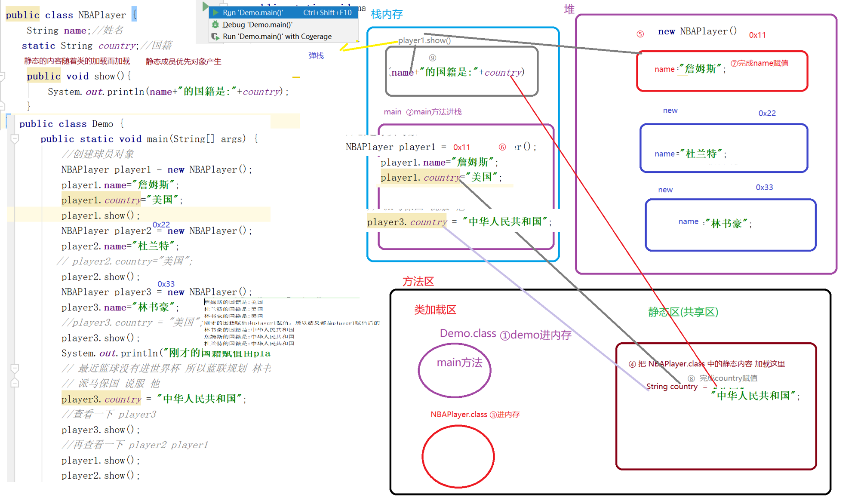The image size is (867, 504).
Task: Click 'player1.show()' stack frame label
Action: 424,40
